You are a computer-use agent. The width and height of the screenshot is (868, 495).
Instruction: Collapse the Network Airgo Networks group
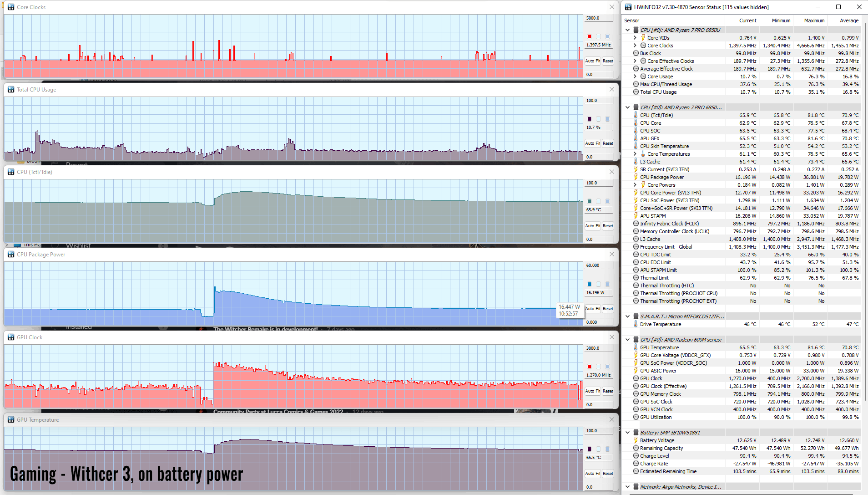[628, 487]
